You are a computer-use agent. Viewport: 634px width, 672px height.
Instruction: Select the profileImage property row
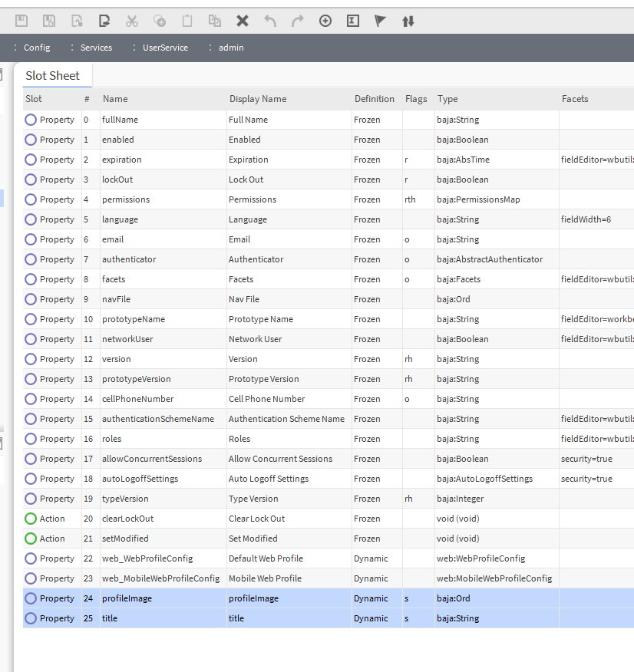tap(127, 598)
